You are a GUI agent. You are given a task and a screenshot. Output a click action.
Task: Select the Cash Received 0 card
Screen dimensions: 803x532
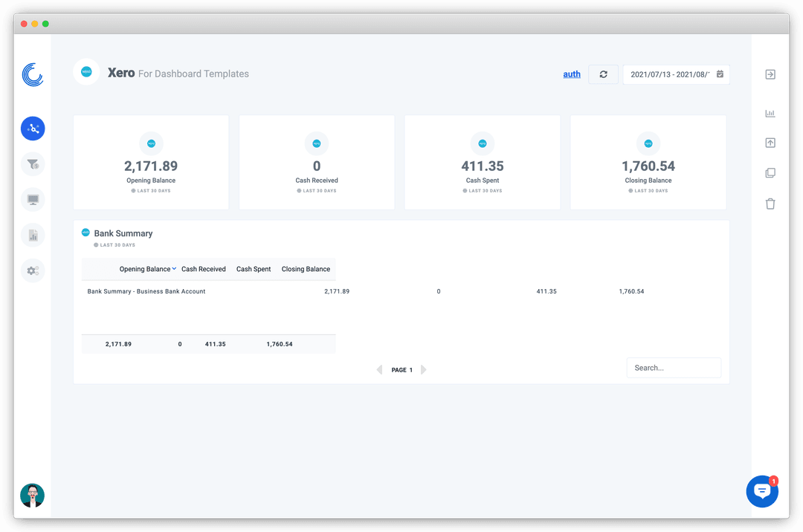pyautogui.click(x=317, y=162)
